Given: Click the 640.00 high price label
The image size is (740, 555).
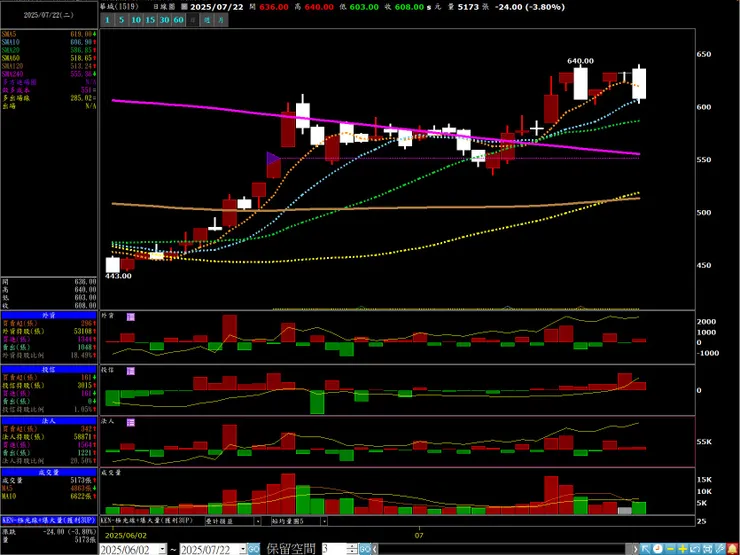Looking at the screenshot, I should [580, 61].
